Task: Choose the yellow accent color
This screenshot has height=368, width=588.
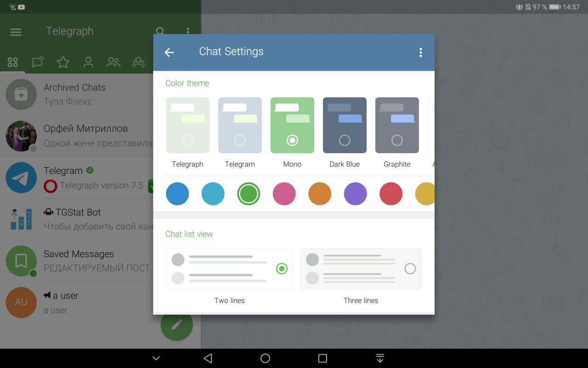Action: click(425, 194)
